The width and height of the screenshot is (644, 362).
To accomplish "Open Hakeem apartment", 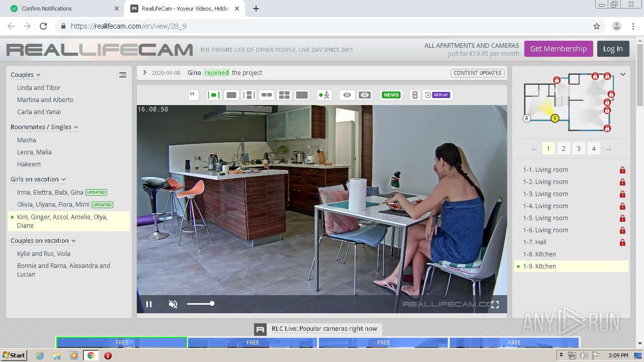I will 29,164.
